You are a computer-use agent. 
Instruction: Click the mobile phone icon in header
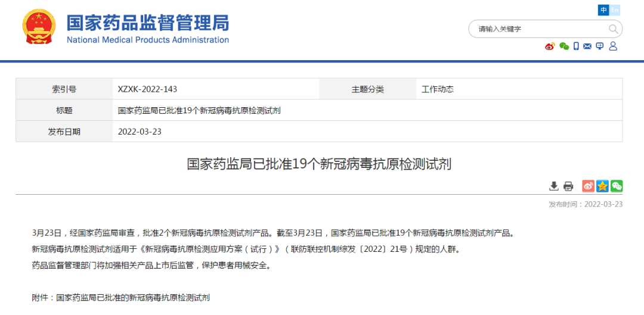click(576, 46)
